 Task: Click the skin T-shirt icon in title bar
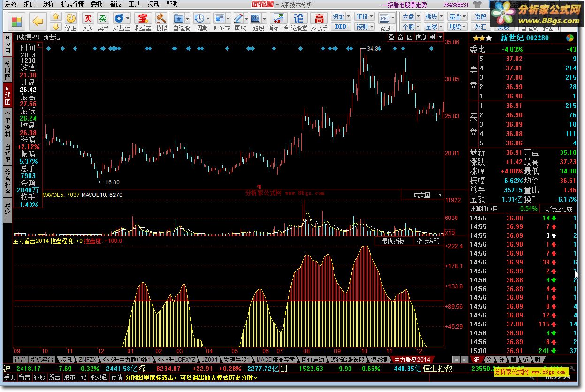coord(478,4)
